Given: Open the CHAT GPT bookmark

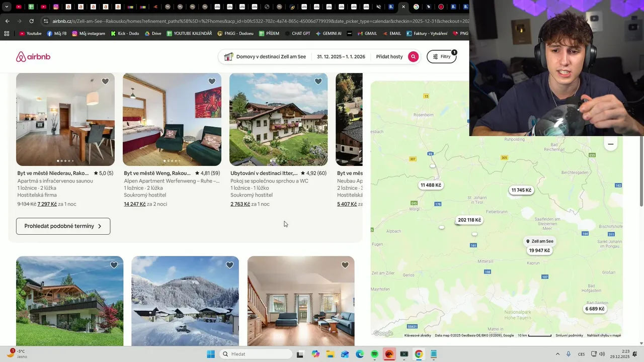Looking at the screenshot, I should [297, 34].
